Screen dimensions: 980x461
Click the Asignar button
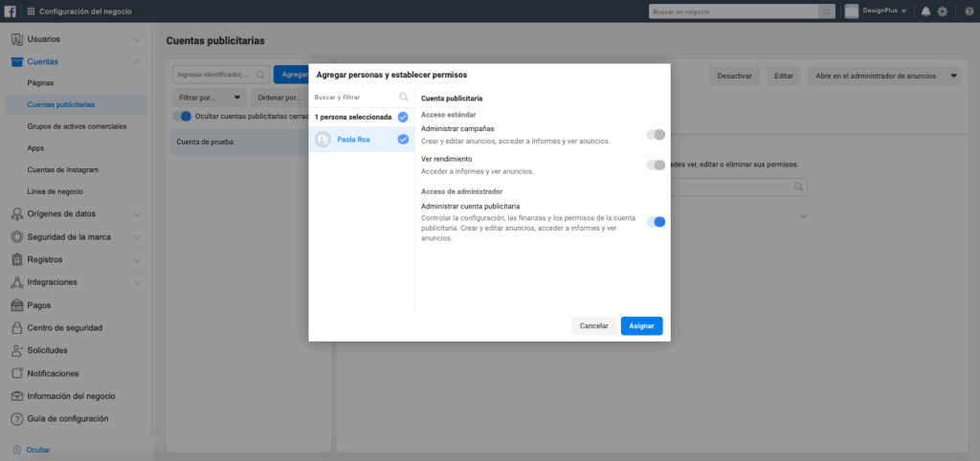tap(641, 326)
